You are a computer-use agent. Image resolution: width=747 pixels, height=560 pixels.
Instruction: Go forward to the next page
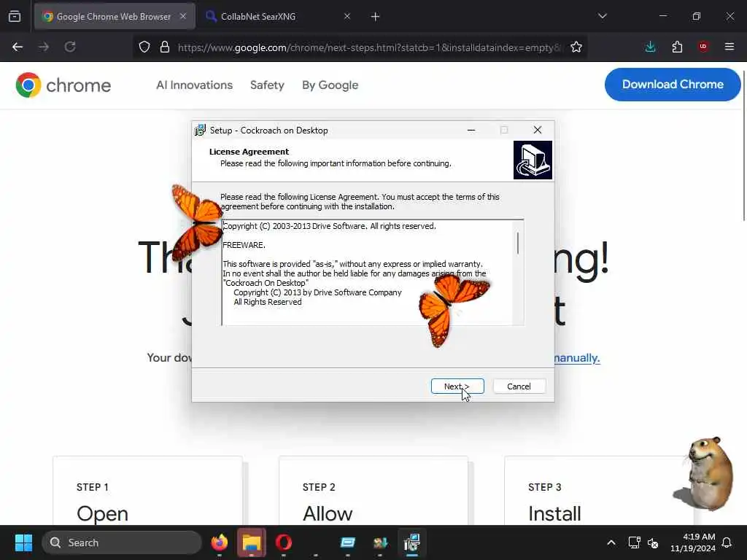44,47
